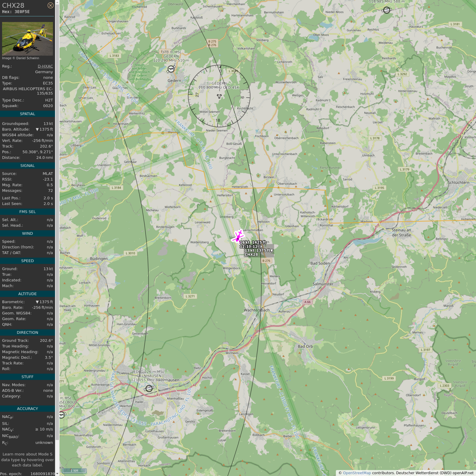The image size is (476, 476).
Task: Click the GEDERN VOR beacon symbol
Action: pos(219,96)
